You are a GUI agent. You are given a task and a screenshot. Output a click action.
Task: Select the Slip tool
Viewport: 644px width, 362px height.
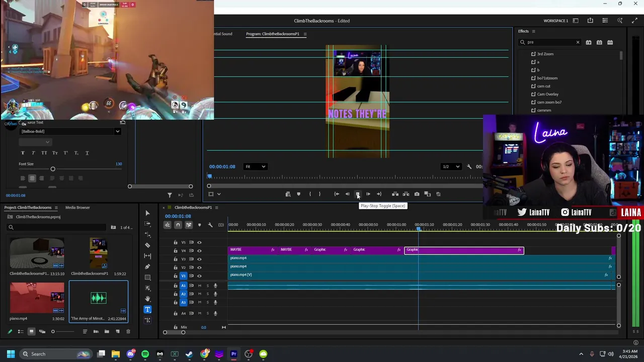[x=147, y=256]
